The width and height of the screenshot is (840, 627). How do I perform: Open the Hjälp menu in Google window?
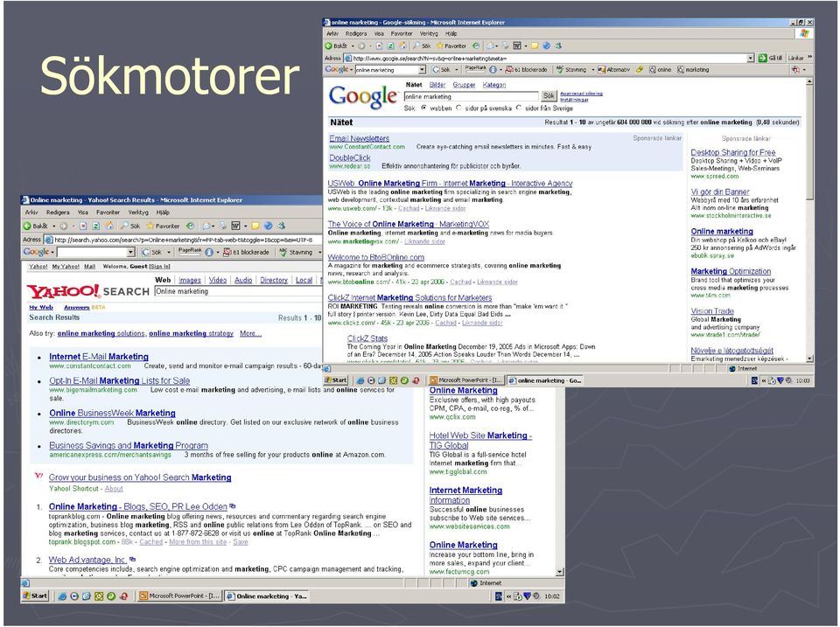(451, 33)
